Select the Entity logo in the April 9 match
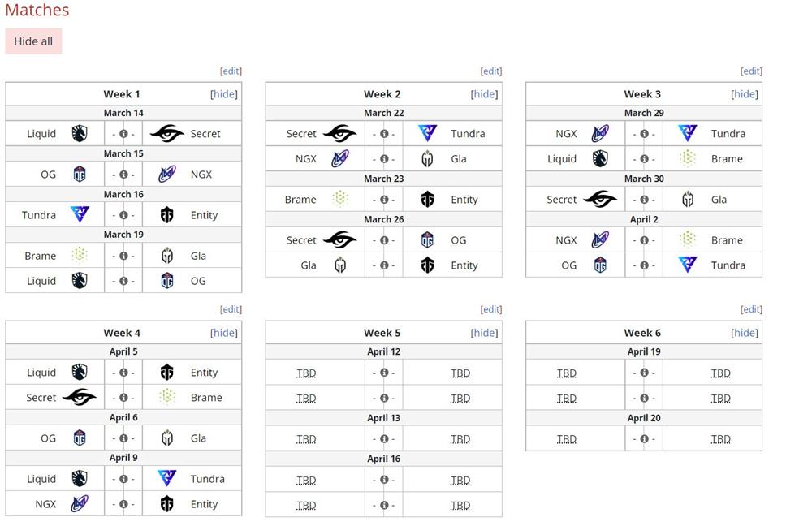This screenshot has width=812, height=526. [166, 503]
